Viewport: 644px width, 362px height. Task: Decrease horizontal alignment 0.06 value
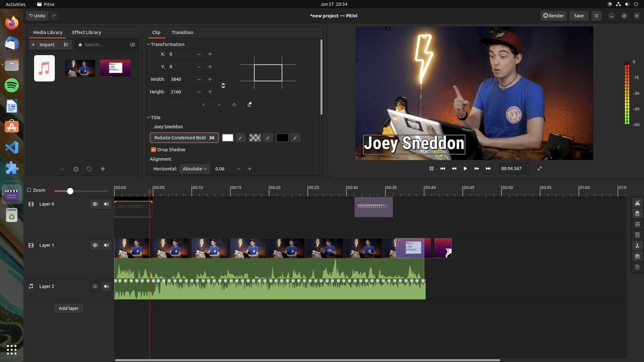pyautogui.click(x=239, y=169)
